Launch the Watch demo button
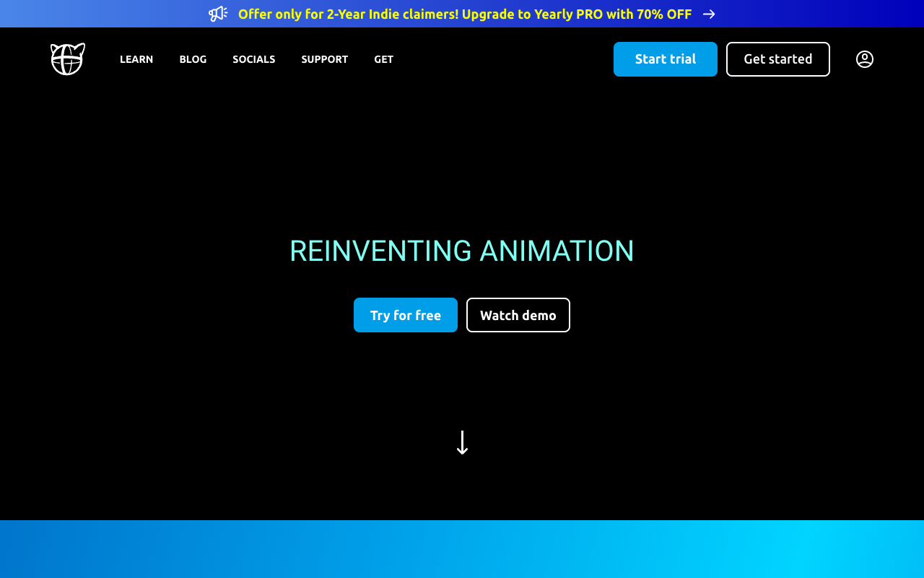 [518, 315]
